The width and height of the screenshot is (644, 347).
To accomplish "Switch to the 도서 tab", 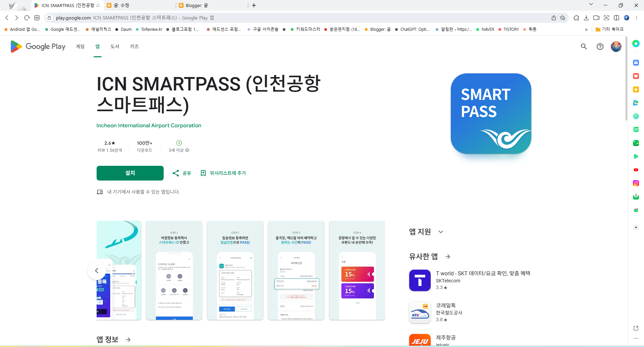I will tap(115, 47).
